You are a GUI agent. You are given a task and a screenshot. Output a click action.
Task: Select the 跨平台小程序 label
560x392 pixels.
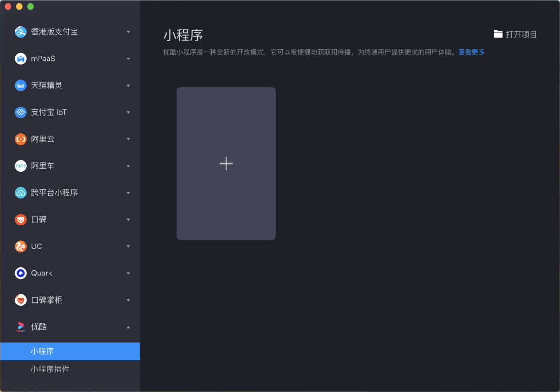click(54, 193)
